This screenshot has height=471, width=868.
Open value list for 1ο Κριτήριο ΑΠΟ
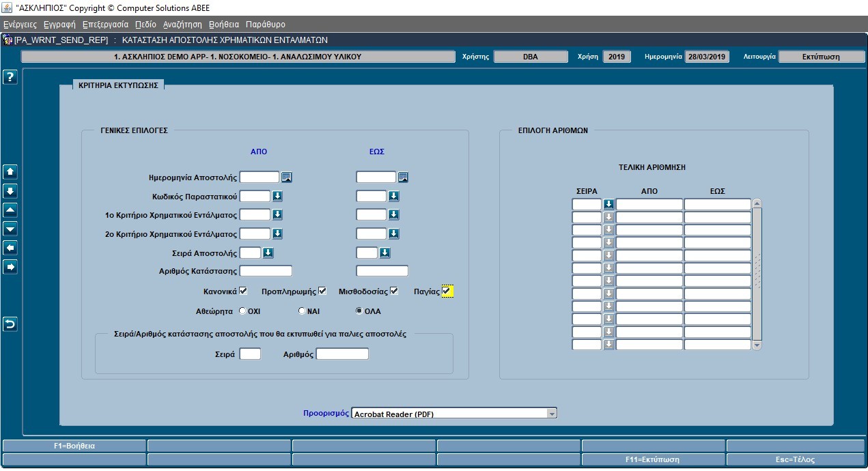(x=277, y=215)
